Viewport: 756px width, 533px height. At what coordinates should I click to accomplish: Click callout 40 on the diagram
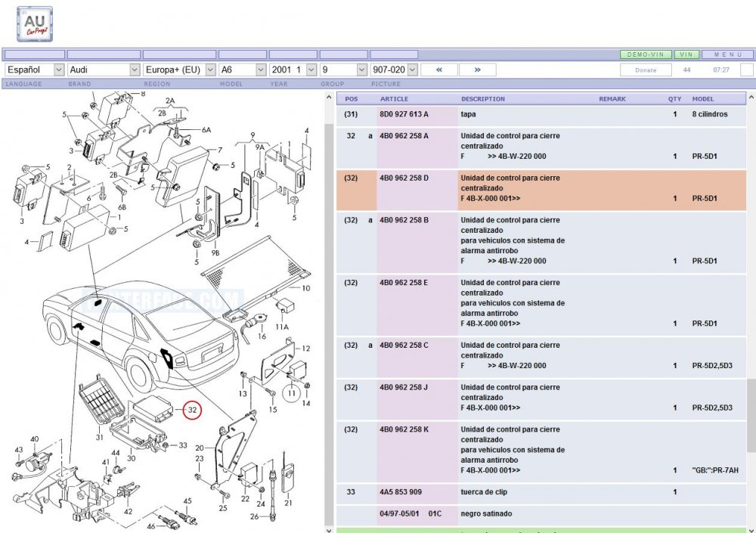click(35, 439)
